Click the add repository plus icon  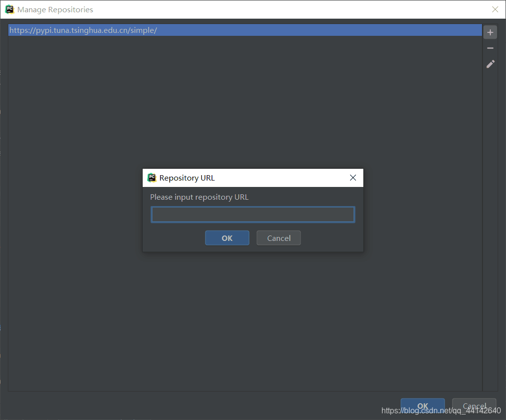pyautogui.click(x=490, y=32)
